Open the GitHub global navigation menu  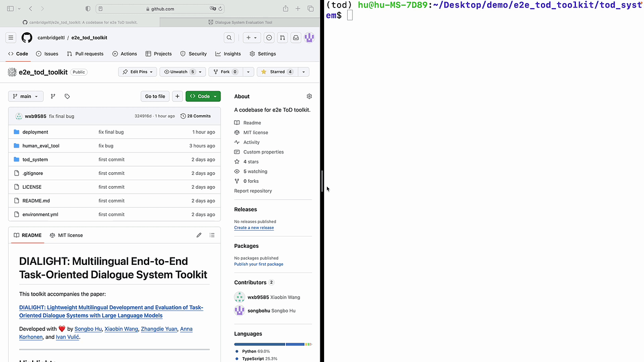[11, 38]
